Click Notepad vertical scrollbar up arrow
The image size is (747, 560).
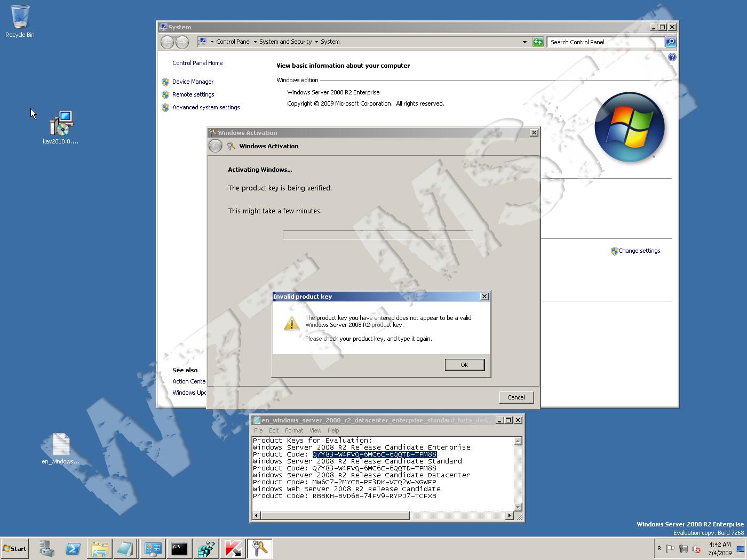[x=518, y=441]
